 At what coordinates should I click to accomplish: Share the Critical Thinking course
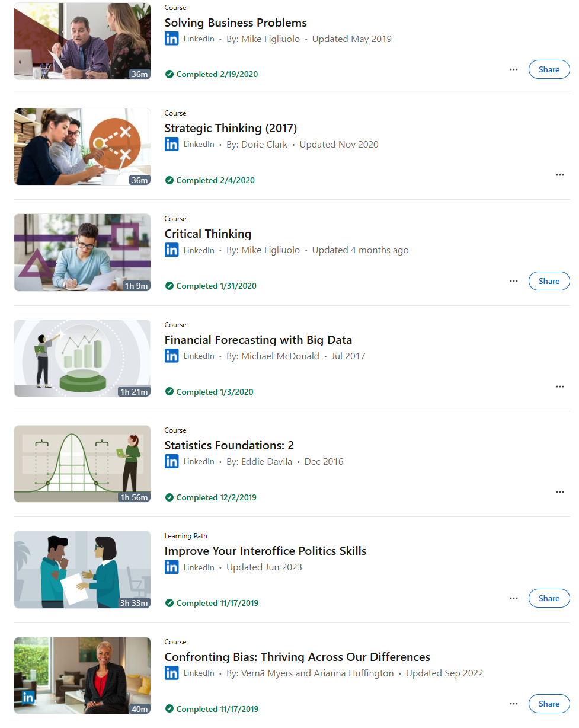(549, 281)
